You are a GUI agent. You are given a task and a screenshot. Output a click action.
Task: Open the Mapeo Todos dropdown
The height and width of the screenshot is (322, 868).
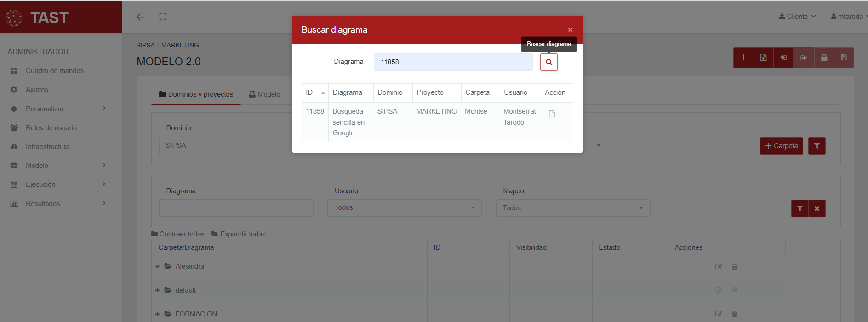pos(572,208)
